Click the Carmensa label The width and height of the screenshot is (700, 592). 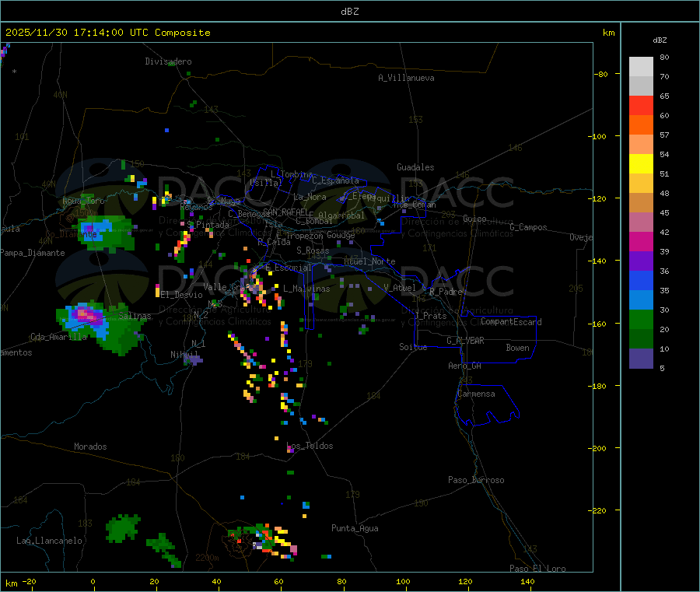(x=476, y=394)
